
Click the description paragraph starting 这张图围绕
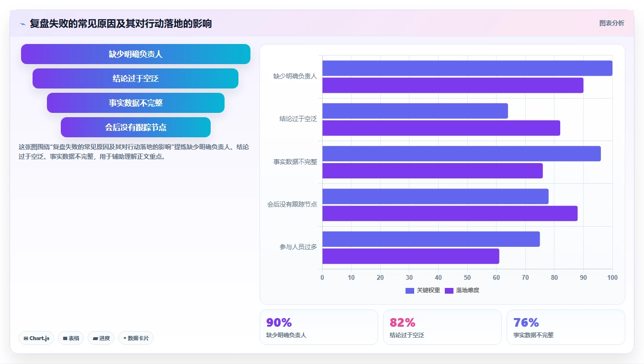click(x=134, y=152)
